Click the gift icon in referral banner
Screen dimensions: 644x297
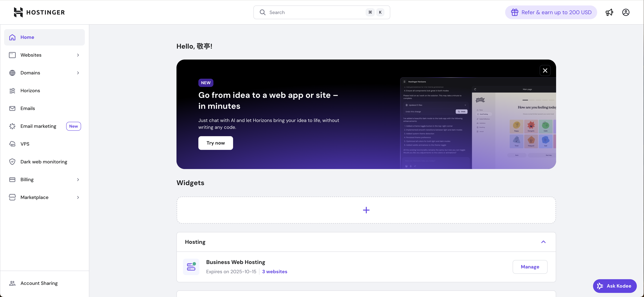(x=515, y=12)
